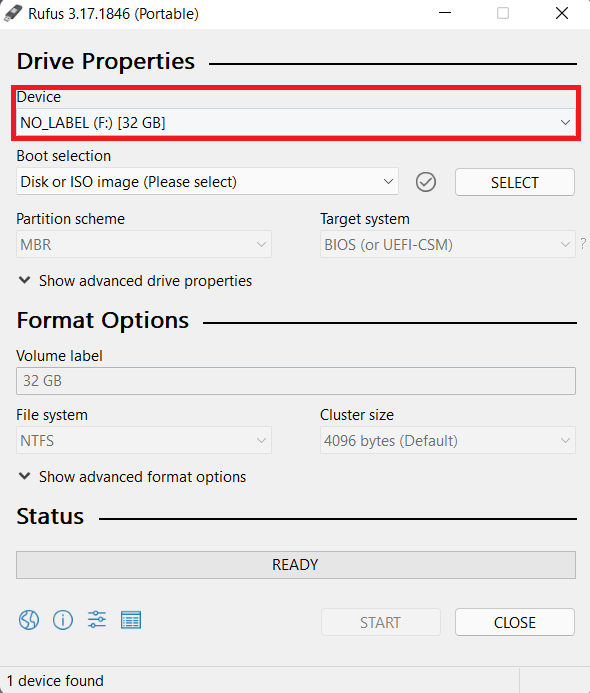Click the START button
The image size is (590, 693).
[381, 622]
